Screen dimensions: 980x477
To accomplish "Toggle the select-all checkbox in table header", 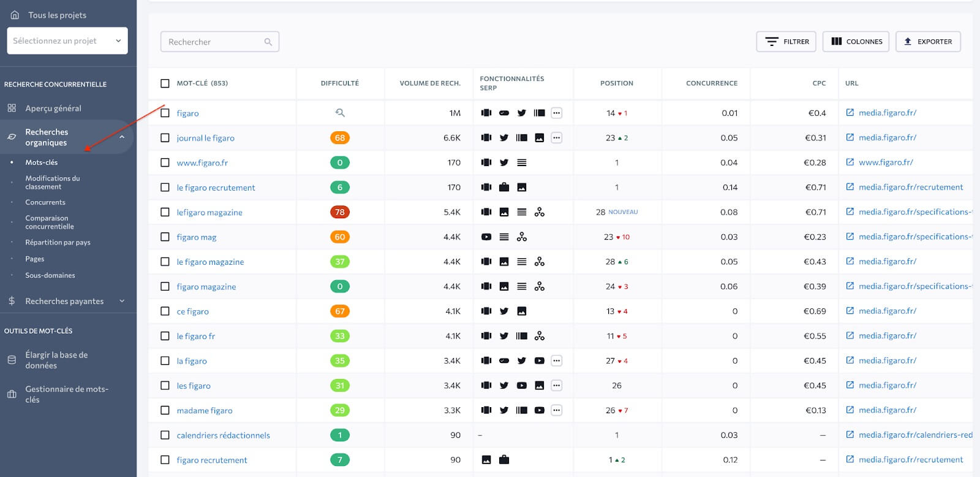I will (165, 83).
